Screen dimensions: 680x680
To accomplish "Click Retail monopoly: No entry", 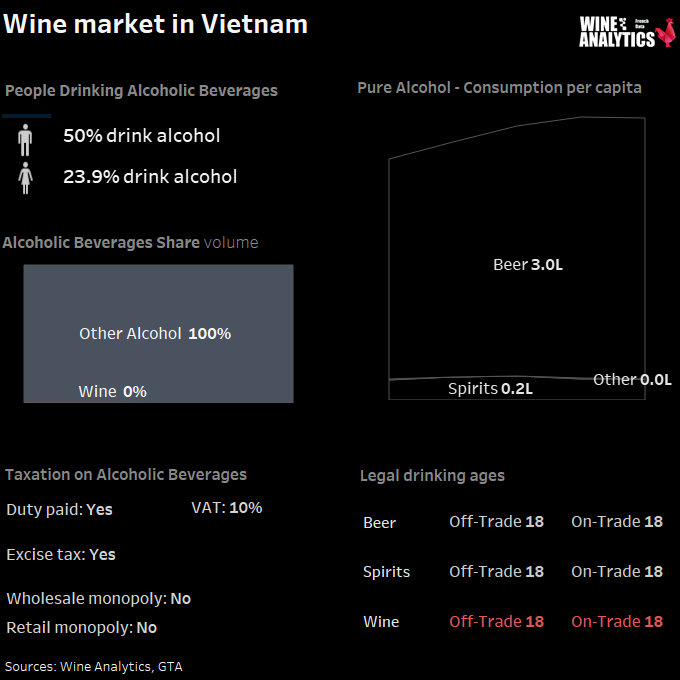I will 82,628.
